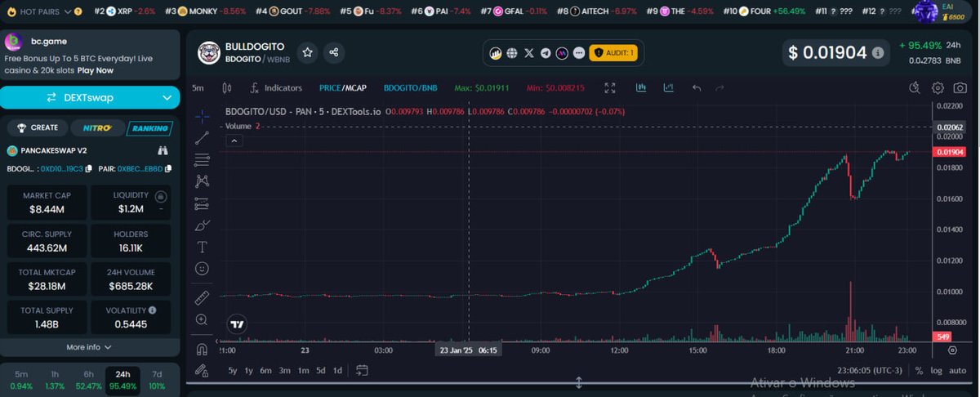Open the Indicators menu
980x397 pixels.
[276, 87]
